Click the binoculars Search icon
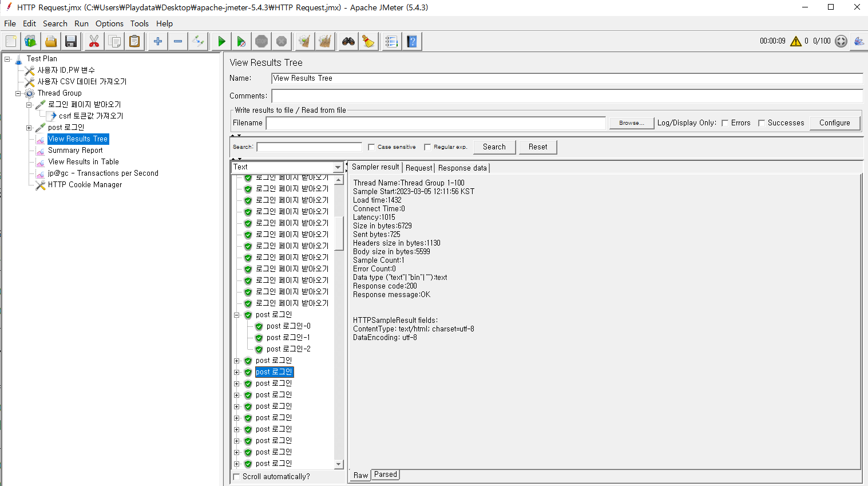This screenshot has height=486, width=868. coord(348,41)
